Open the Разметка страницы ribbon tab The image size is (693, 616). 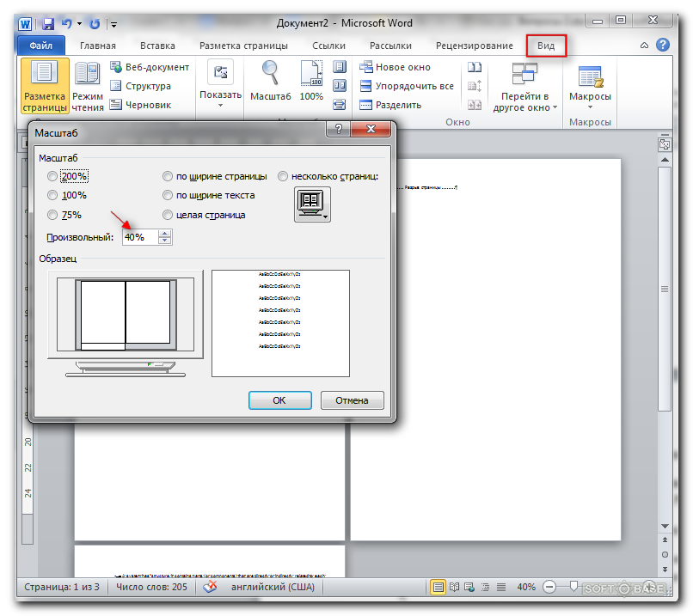pos(243,46)
